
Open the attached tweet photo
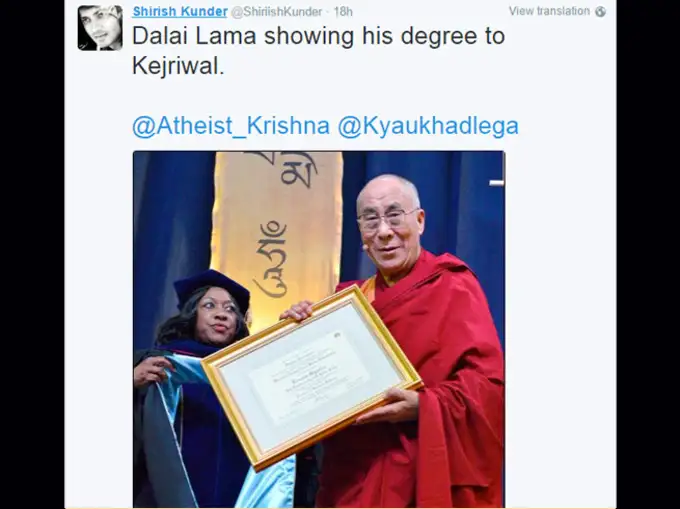pos(319,330)
